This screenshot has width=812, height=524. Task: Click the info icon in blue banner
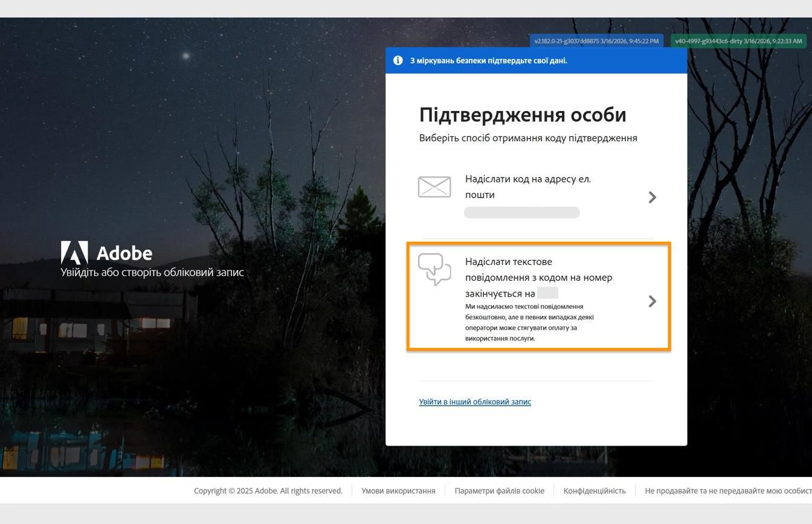(x=398, y=60)
